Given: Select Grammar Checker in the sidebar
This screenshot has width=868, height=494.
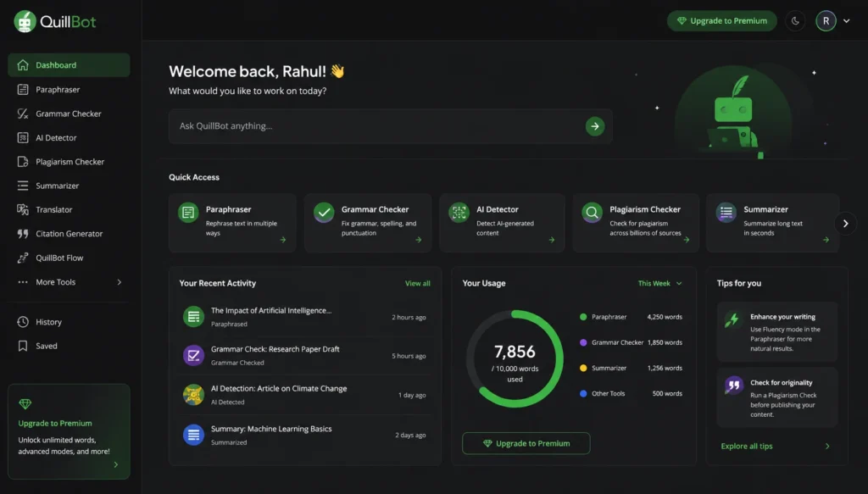Looking at the screenshot, I should coord(69,114).
